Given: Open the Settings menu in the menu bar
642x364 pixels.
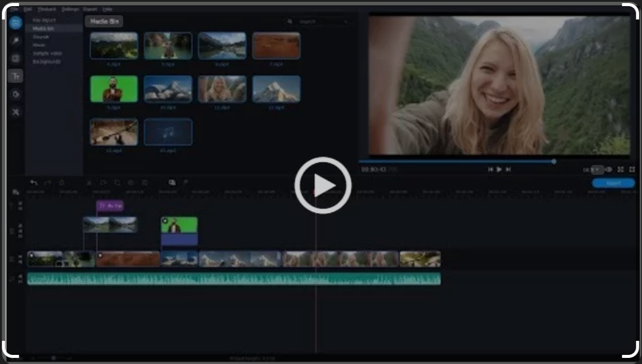Looking at the screenshot, I should [x=69, y=9].
